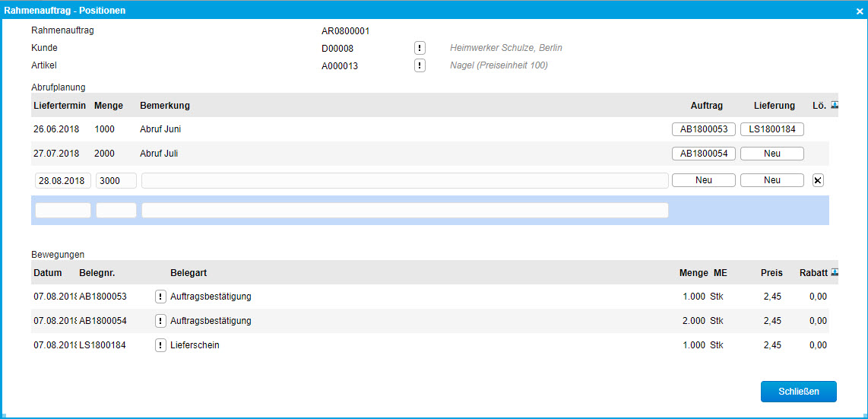The width and height of the screenshot is (868, 419).
Task: Edit the 3000 quantity field
Action: point(116,181)
